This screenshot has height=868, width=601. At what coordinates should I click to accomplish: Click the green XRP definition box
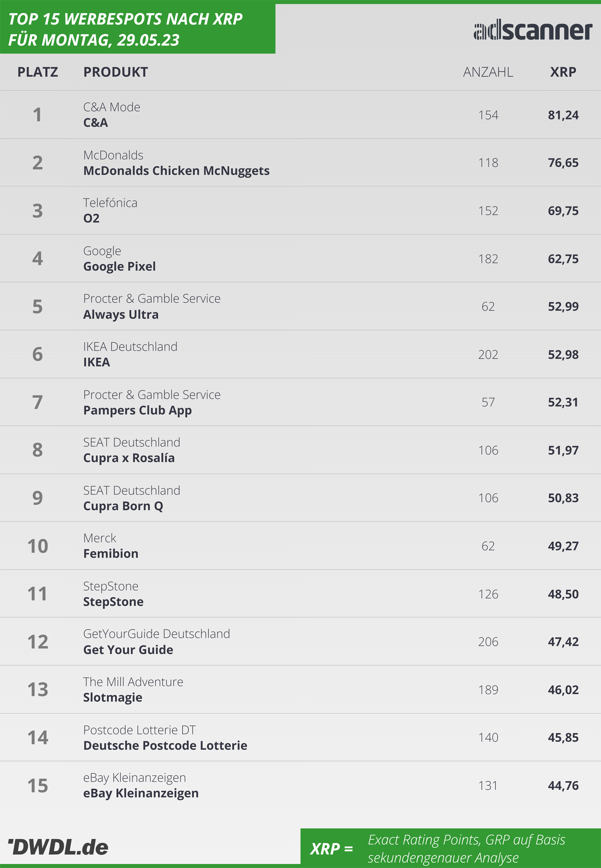coord(451,847)
